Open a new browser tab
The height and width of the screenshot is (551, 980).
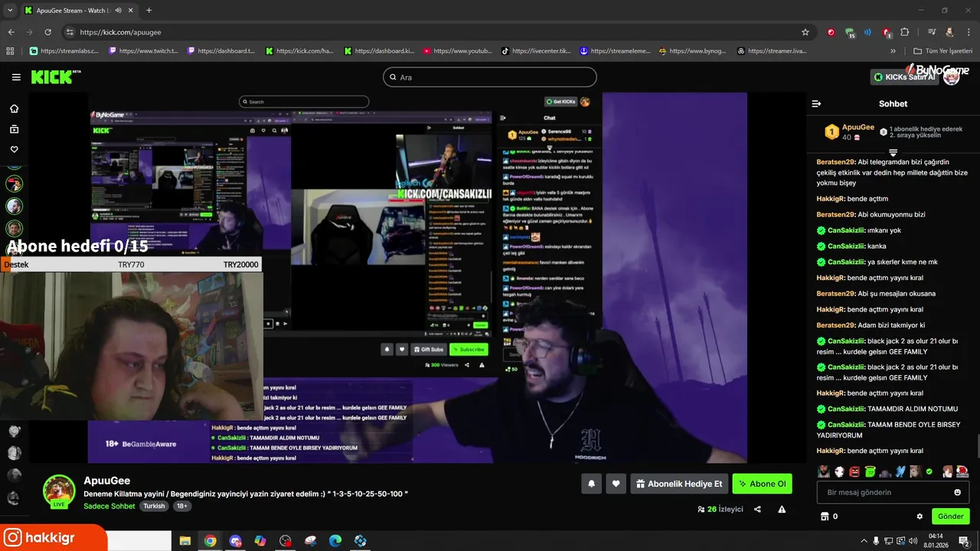(x=149, y=10)
